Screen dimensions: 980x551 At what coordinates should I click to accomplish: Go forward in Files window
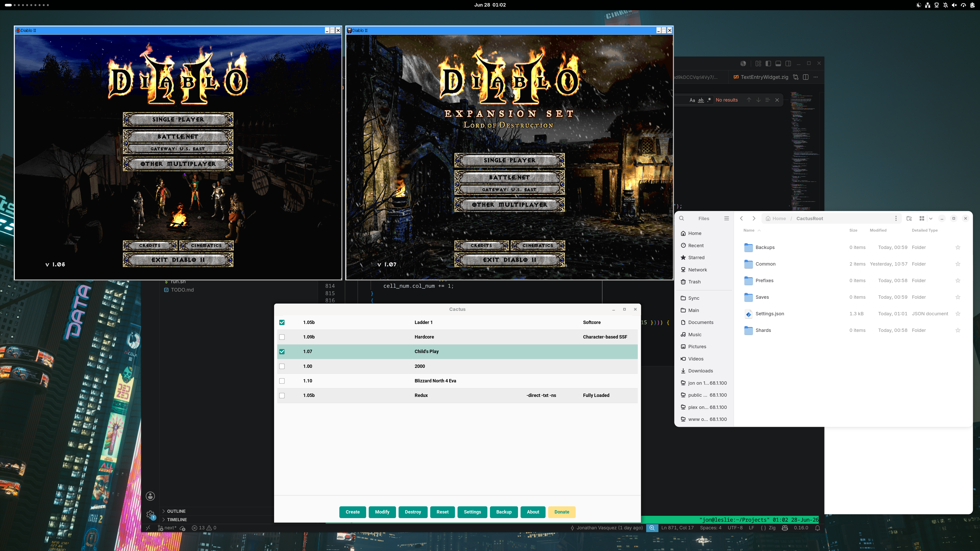(754, 218)
